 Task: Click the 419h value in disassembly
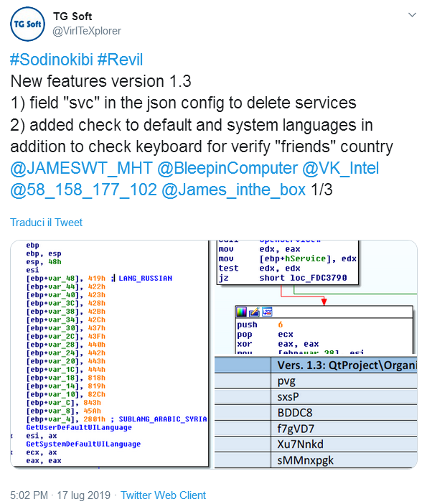pyautogui.click(x=97, y=279)
